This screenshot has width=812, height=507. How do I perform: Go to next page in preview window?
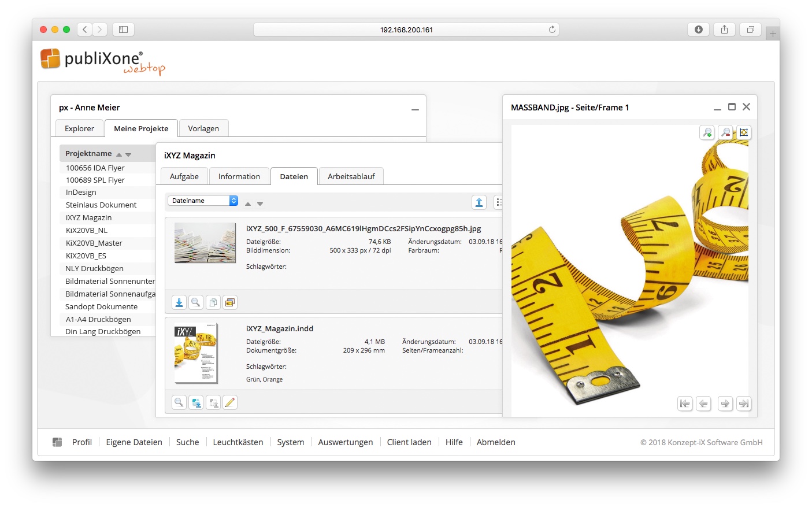tap(725, 404)
